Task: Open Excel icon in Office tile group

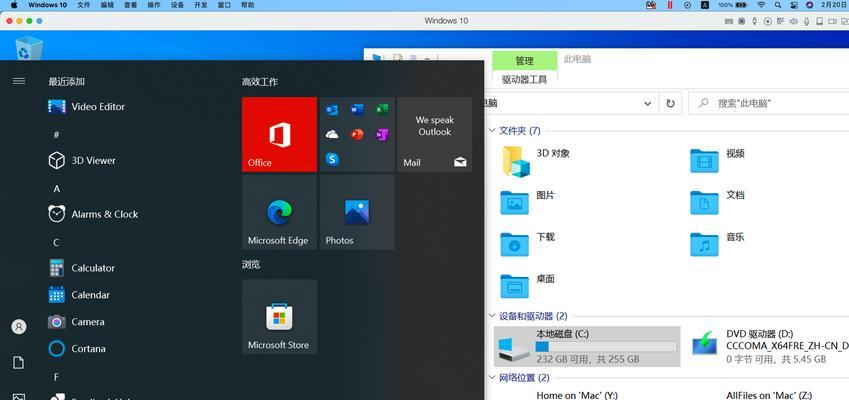Action: pyautogui.click(x=382, y=110)
